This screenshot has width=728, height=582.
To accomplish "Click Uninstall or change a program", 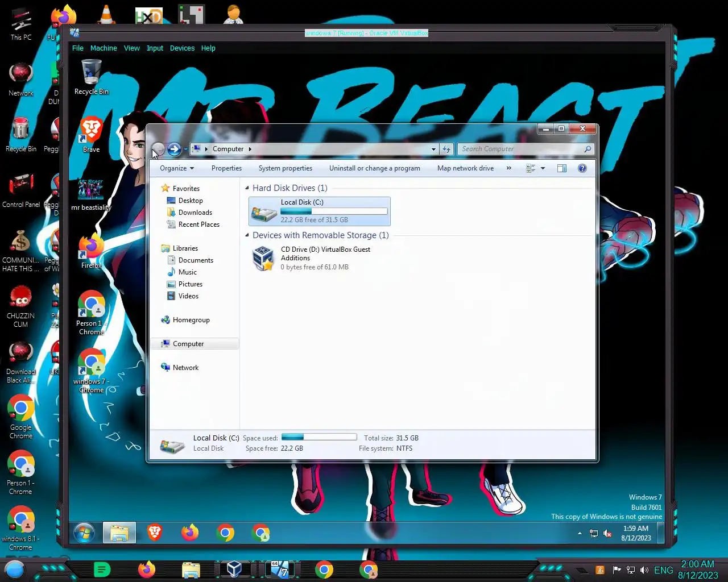I will (x=375, y=168).
